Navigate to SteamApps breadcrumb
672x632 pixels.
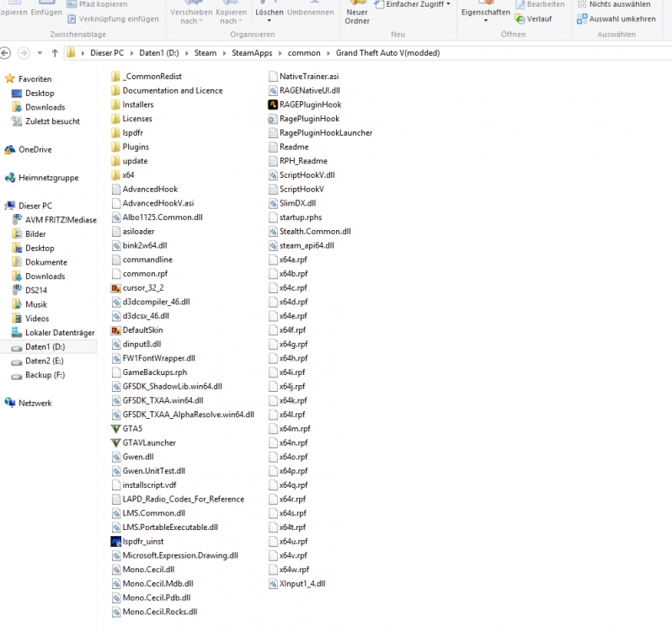point(252,53)
